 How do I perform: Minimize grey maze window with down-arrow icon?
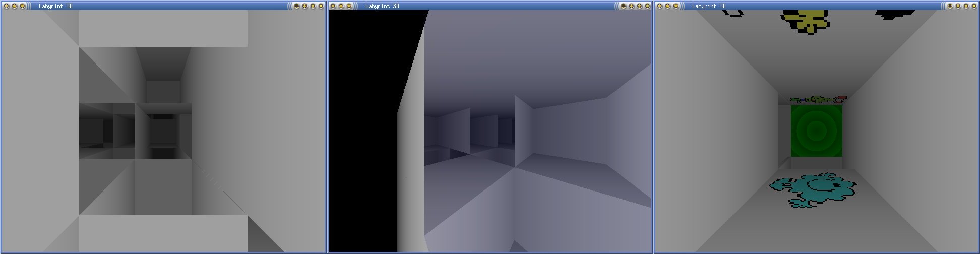304,6
